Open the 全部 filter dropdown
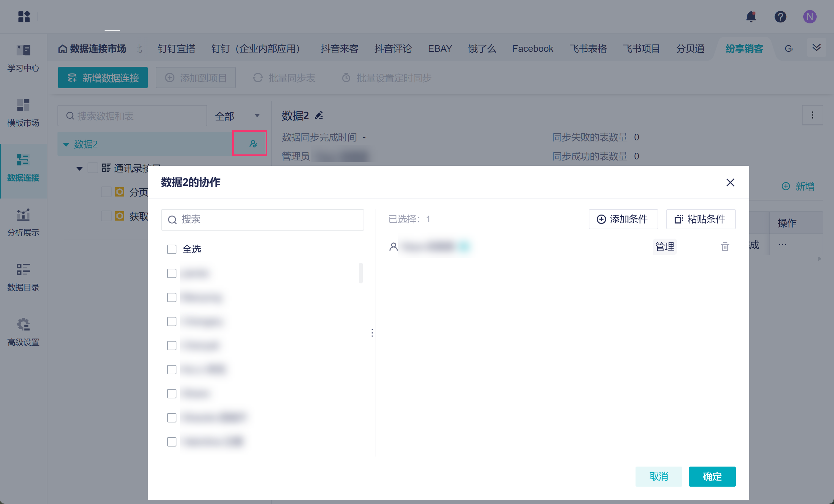 238,116
